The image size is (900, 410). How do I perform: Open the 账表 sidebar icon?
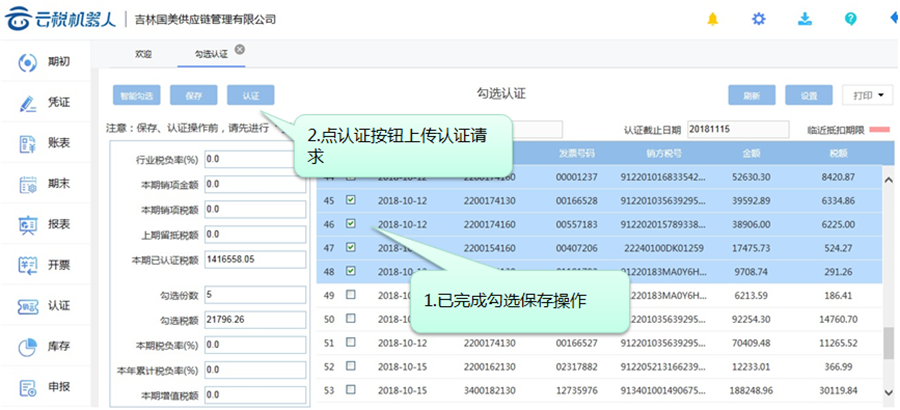pyautogui.click(x=28, y=143)
